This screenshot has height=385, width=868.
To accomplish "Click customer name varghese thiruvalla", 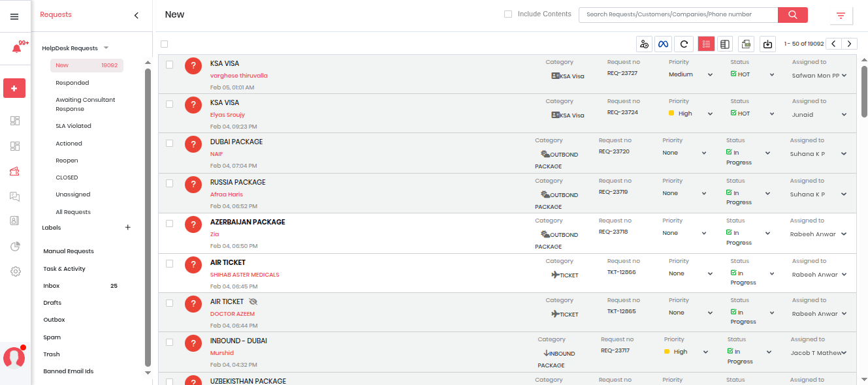I will coord(238,76).
